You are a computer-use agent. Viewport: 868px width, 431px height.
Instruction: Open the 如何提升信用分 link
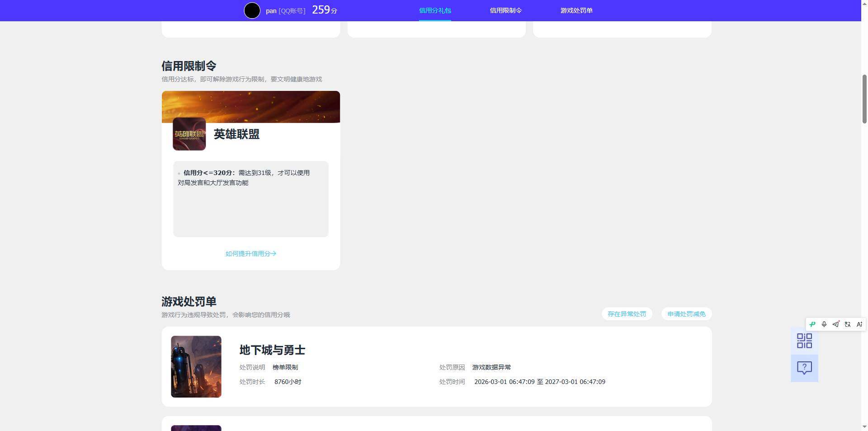tap(251, 254)
